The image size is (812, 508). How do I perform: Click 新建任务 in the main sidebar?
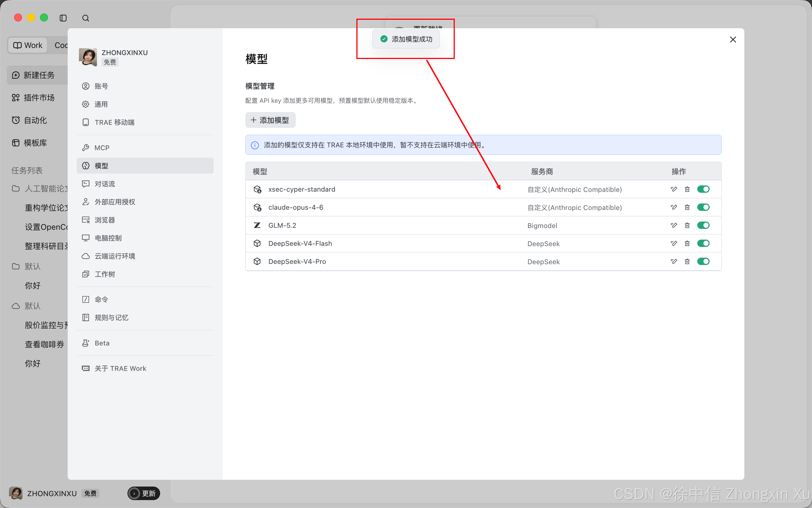tap(37, 75)
